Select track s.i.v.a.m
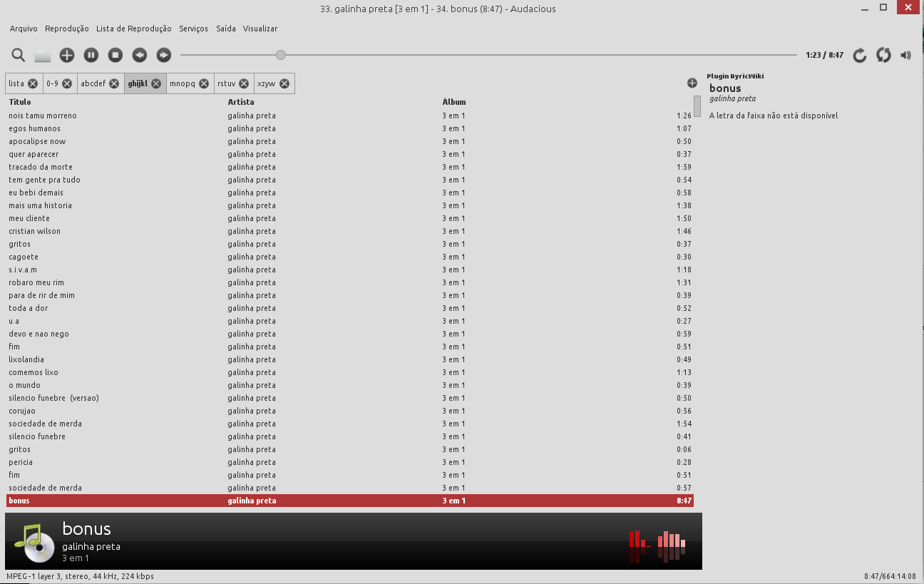924x584 pixels. 349,270
